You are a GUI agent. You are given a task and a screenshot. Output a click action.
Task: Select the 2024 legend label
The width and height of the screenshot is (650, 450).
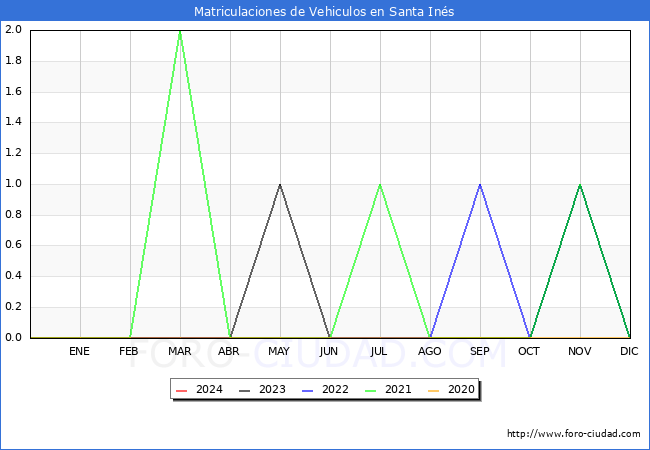[209, 390]
